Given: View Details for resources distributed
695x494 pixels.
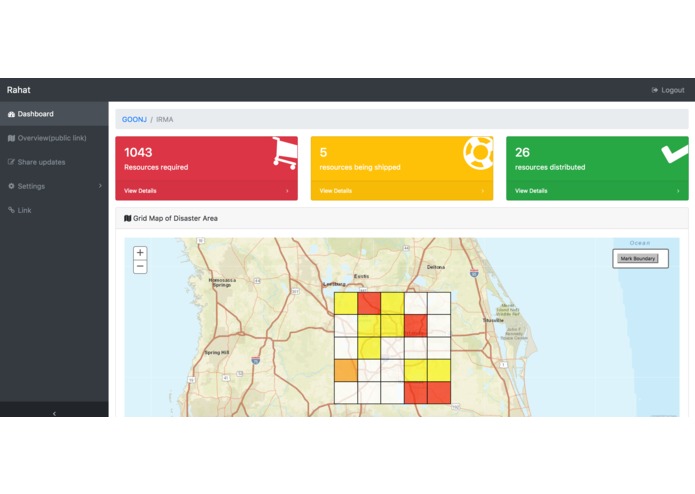Looking at the screenshot, I should [x=531, y=191].
